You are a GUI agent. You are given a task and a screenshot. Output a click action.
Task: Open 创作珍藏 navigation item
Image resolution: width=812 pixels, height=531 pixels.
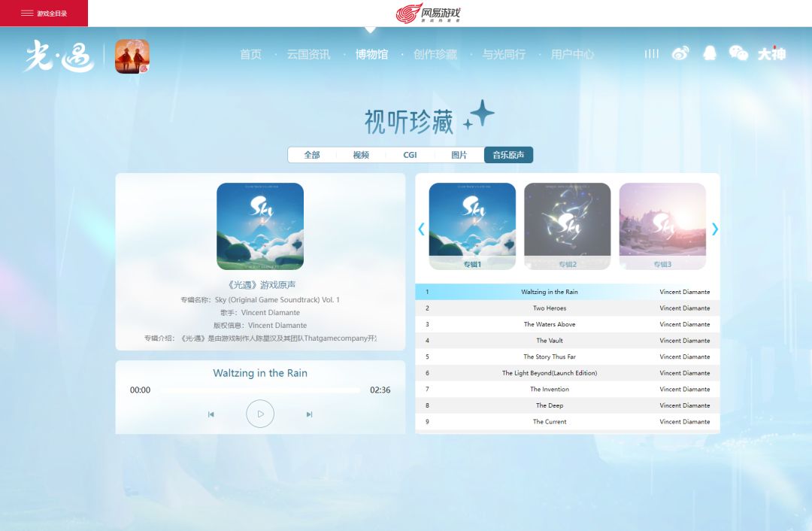click(x=435, y=54)
